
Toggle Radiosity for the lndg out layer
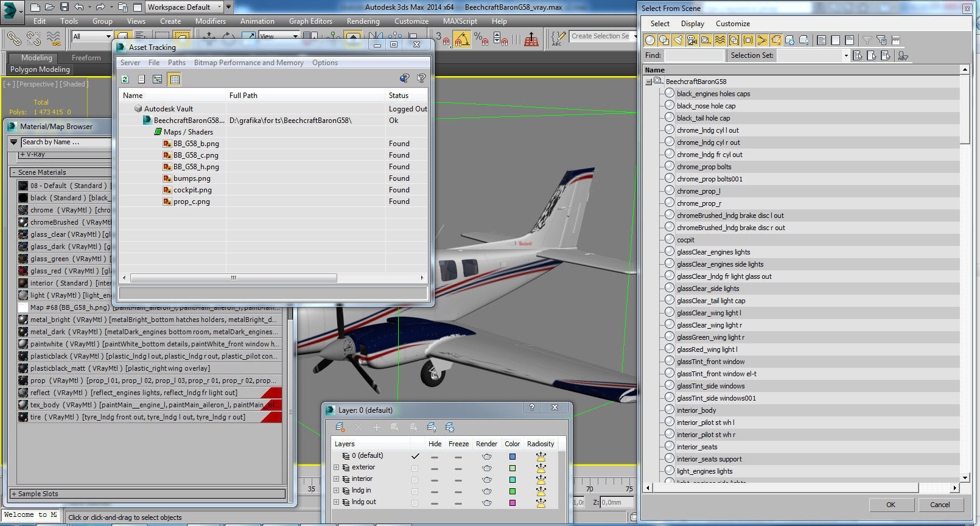click(x=541, y=503)
